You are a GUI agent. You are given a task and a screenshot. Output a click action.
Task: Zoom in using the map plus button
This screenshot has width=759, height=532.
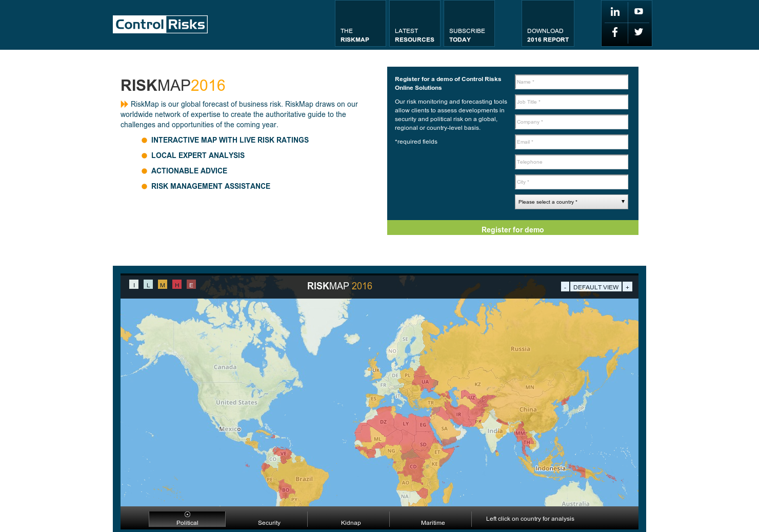(x=627, y=286)
